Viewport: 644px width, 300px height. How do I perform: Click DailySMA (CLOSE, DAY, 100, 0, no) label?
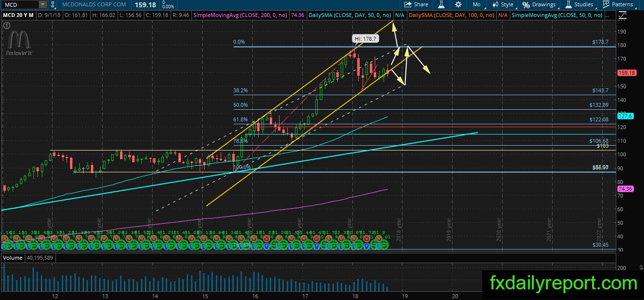452,16
